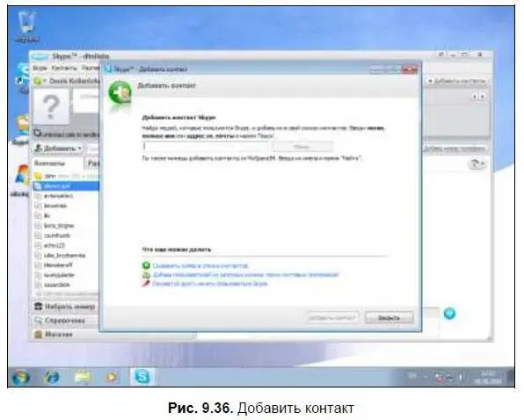Click the Поиск search button

302,147
